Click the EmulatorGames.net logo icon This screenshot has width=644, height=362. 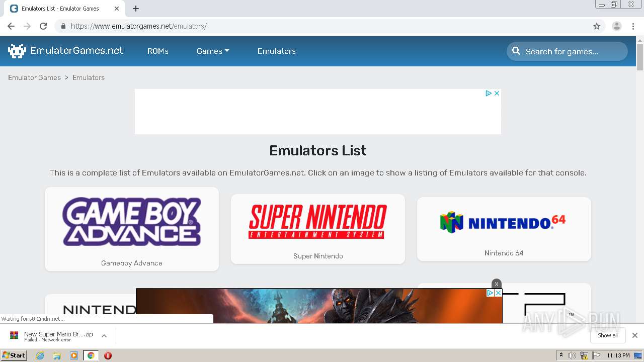click(x=17, y=51)
